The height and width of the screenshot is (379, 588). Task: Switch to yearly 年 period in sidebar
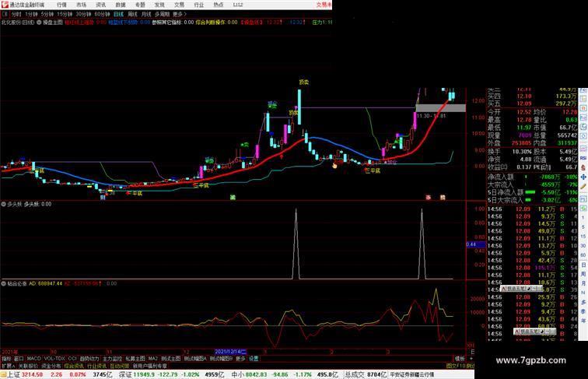tap(583, 321)
